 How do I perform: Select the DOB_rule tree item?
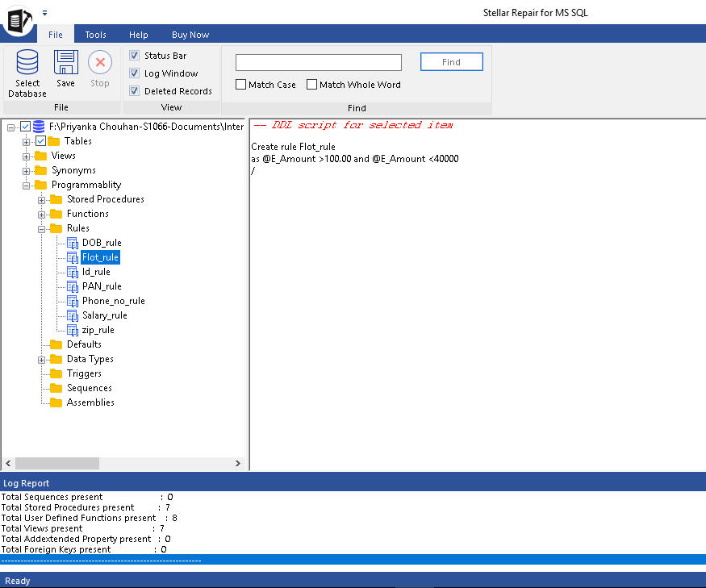coord(102,243)
